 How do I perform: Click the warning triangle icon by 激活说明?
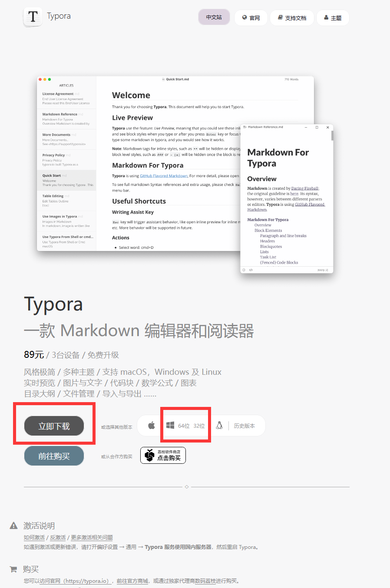pyautogui.click(x=14, y=525)
